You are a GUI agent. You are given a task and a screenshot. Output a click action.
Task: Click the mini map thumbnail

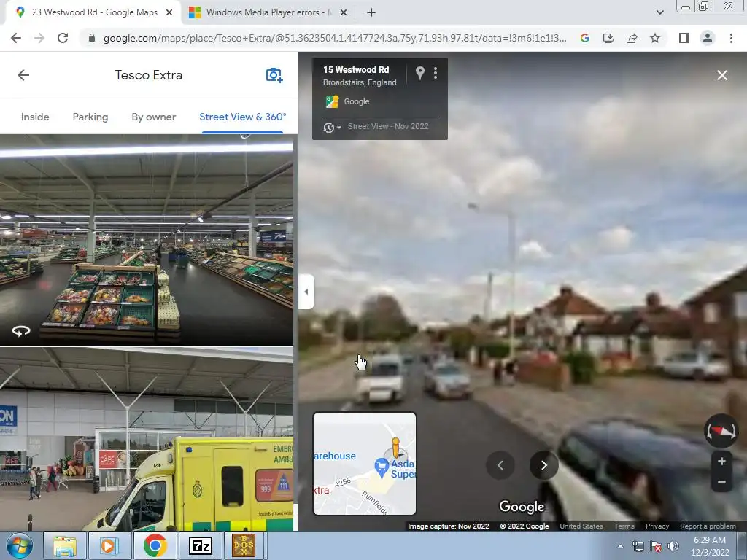point(365,464)
